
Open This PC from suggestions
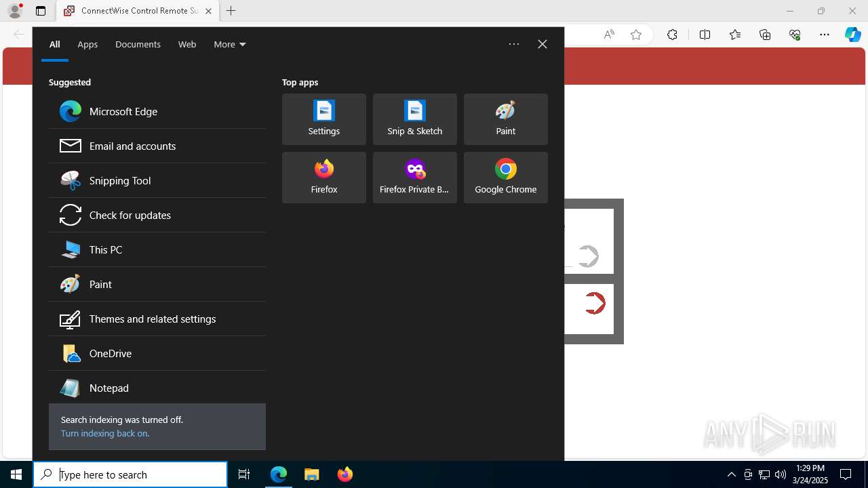tap(157, 249)
